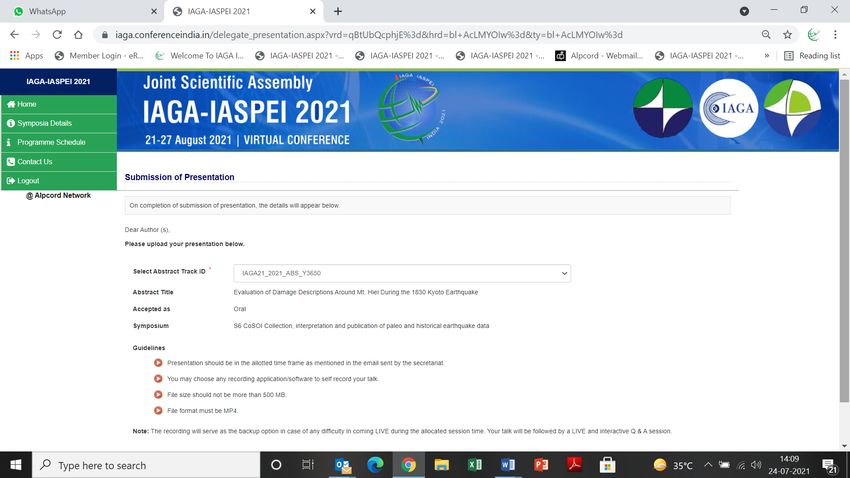Click the globe seismograph conference logo
The width and height of the screenshot is (850, 478).
(411, 108)
